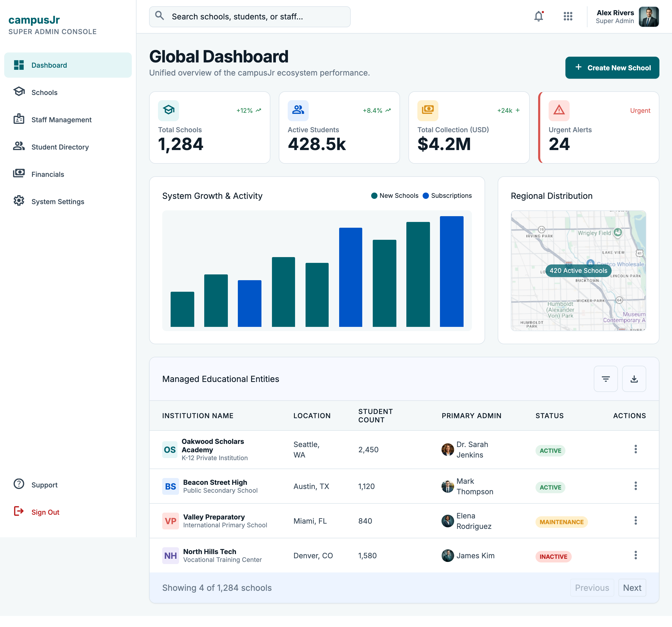Sort by Institution Name column
Image resolution: width=672 pixels, height=627 pixels.
coord(198,416)
